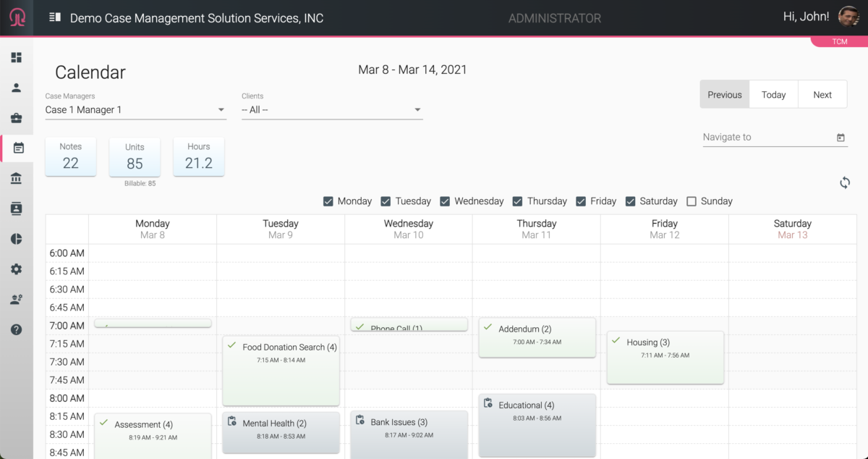
Task: Uncheck the Monday checkbox
Action: (328, 201)
